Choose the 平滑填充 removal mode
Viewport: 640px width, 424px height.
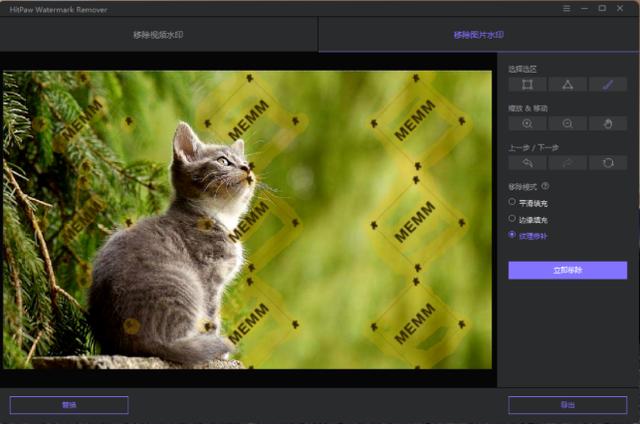coord(513,201)
